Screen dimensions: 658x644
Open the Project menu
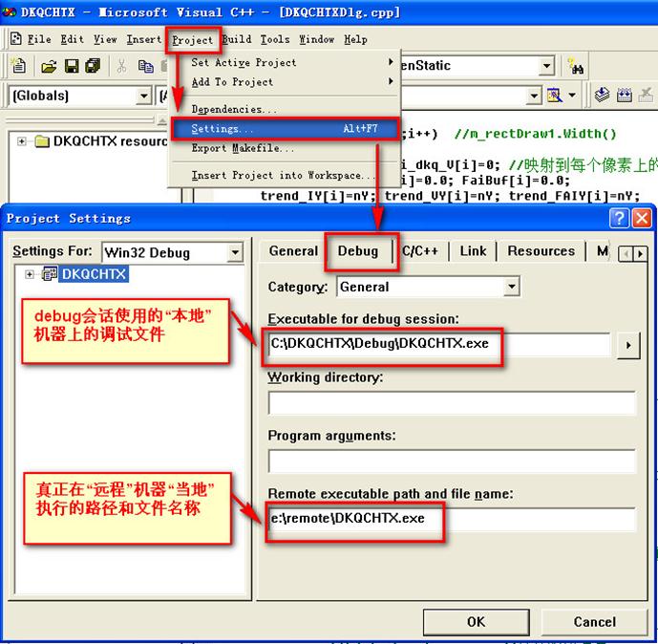point(193,40)
